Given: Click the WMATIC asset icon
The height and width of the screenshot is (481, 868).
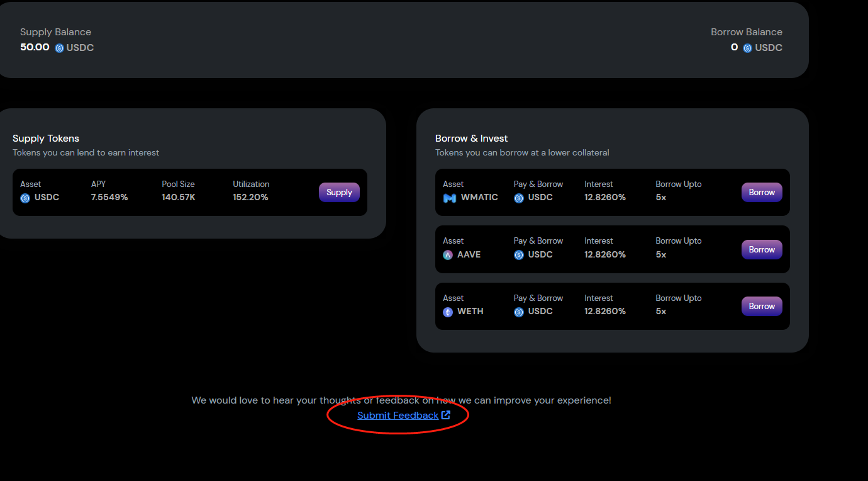Looking at the screenshot, I should [449, 198].
